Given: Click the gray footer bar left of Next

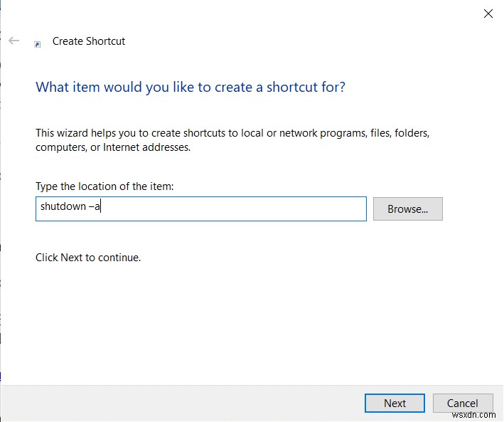Looking at the screenshot, I should coord(178,403).
